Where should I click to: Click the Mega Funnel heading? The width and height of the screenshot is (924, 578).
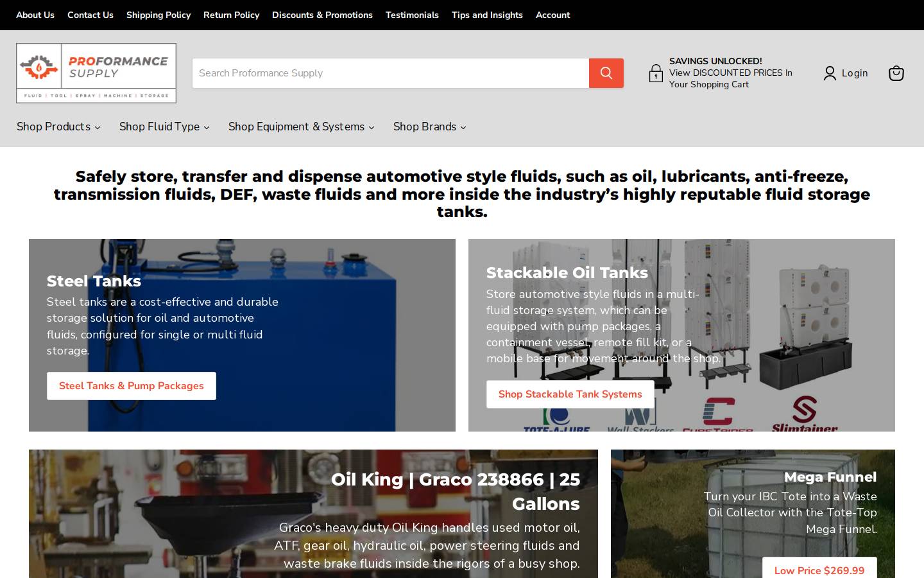coord(830,477)
